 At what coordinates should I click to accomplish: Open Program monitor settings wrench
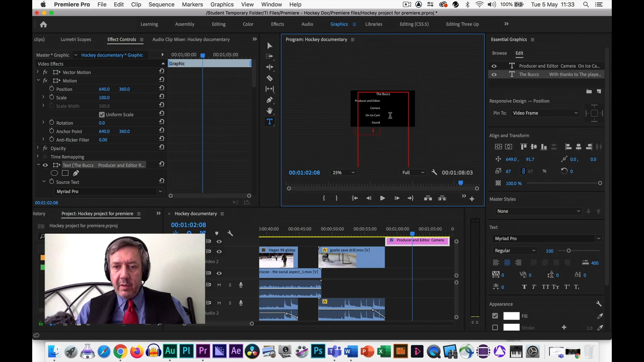(434, 172)
